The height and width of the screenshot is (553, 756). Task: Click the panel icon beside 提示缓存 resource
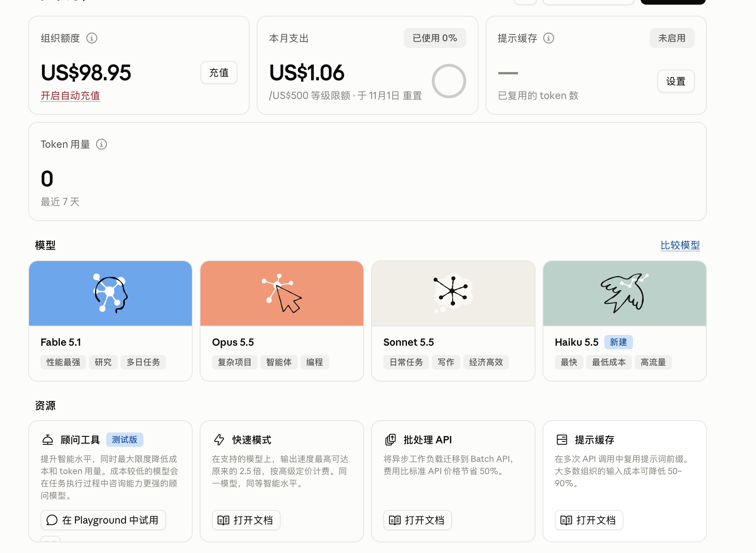[562, 440]
